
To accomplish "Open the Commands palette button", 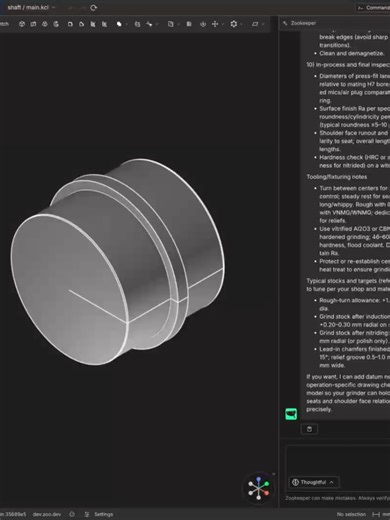I will 373,7.
